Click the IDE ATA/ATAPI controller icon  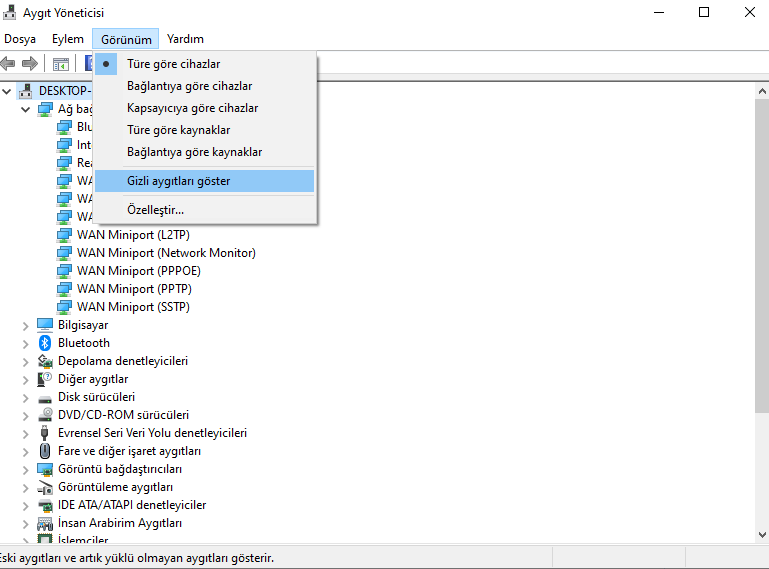pos(45,505)
